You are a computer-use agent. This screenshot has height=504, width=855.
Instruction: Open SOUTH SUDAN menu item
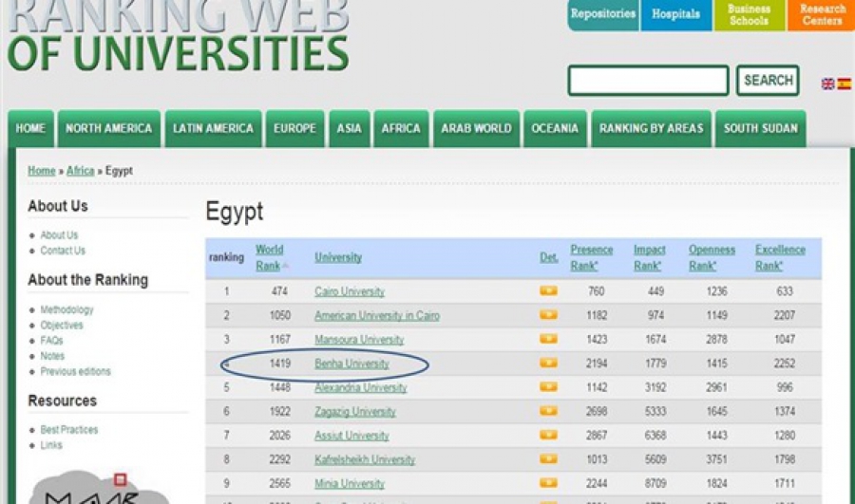pos(761,128)
